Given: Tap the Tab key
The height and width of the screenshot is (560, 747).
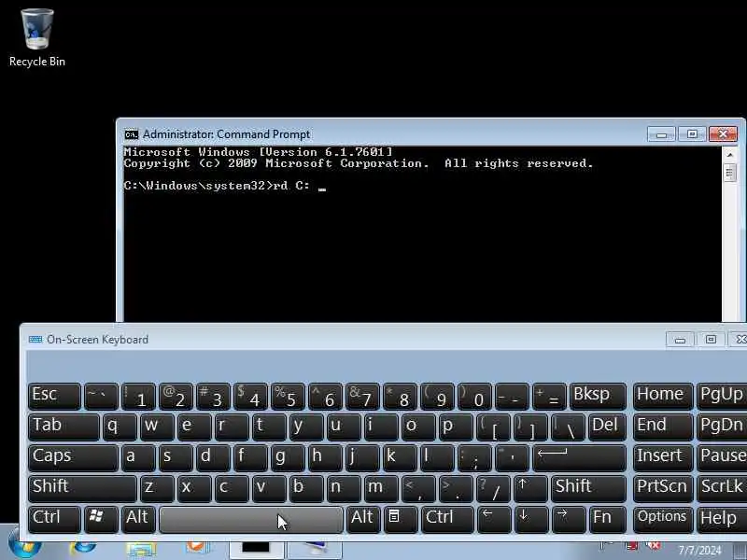Looking at the screenshot, I should tap(63, 427).
